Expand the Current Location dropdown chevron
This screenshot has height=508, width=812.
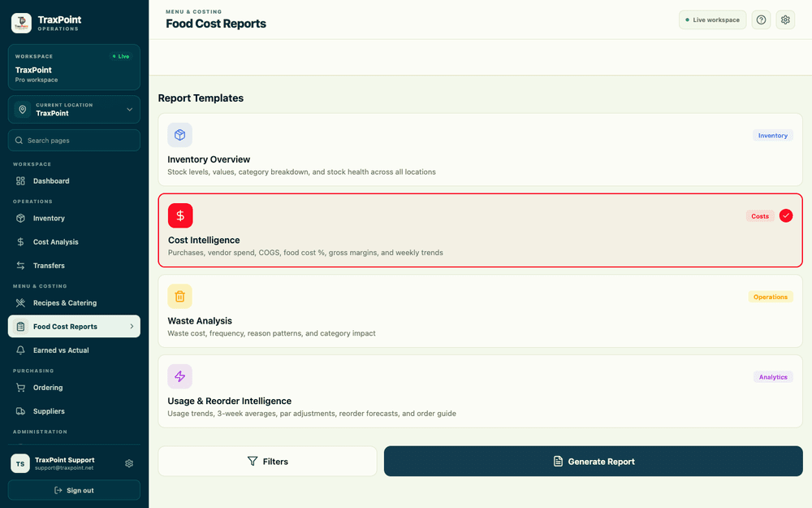pyautogui.click(x=129, y=110)
